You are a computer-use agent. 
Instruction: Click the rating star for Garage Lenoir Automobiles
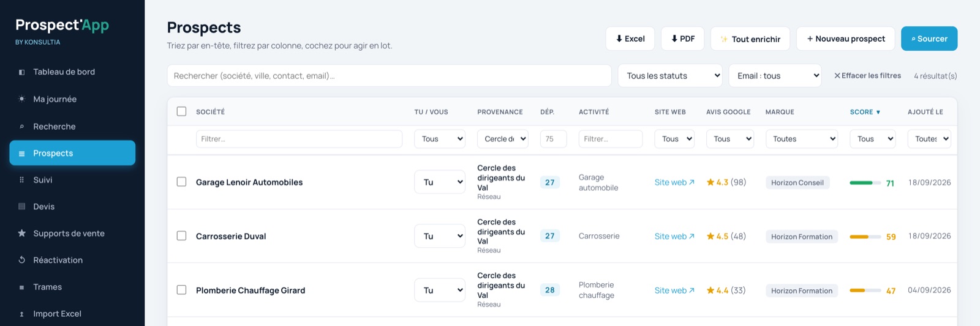[710, 182]
